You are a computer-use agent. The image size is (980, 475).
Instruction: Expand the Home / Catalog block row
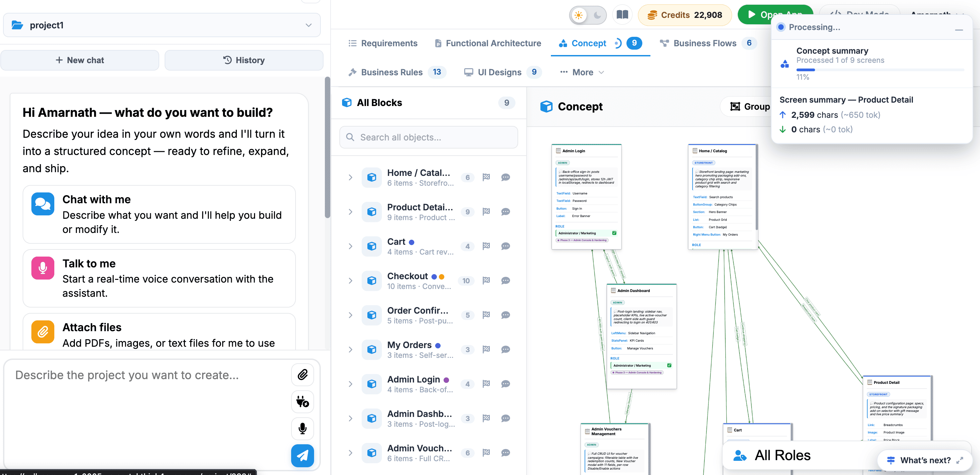coord(351,177)
